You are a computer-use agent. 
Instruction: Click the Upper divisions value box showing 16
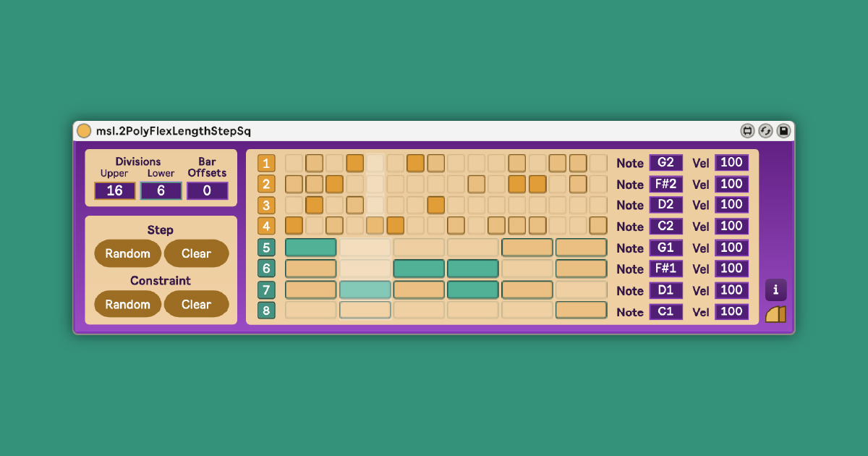click(114, 191)
